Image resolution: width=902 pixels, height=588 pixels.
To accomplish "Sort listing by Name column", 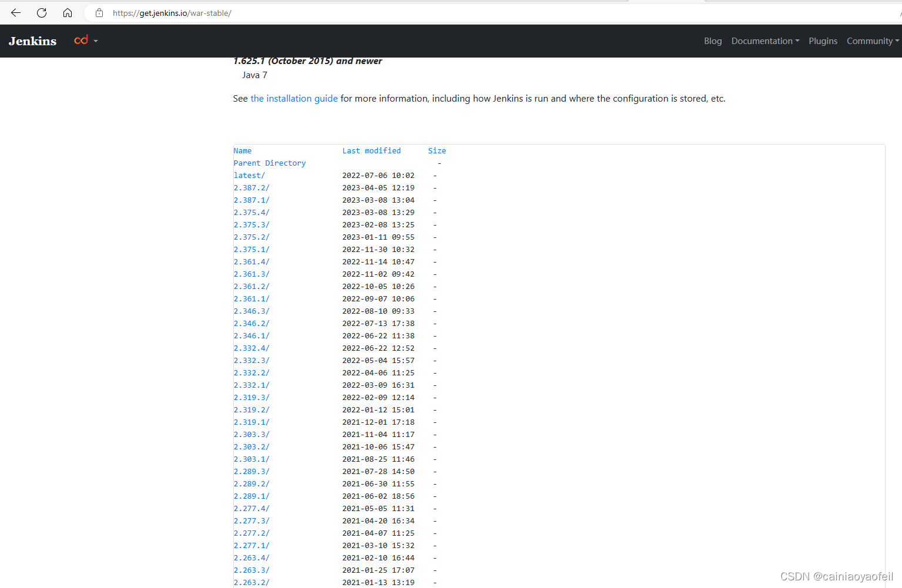I will (x=242, y=151).
